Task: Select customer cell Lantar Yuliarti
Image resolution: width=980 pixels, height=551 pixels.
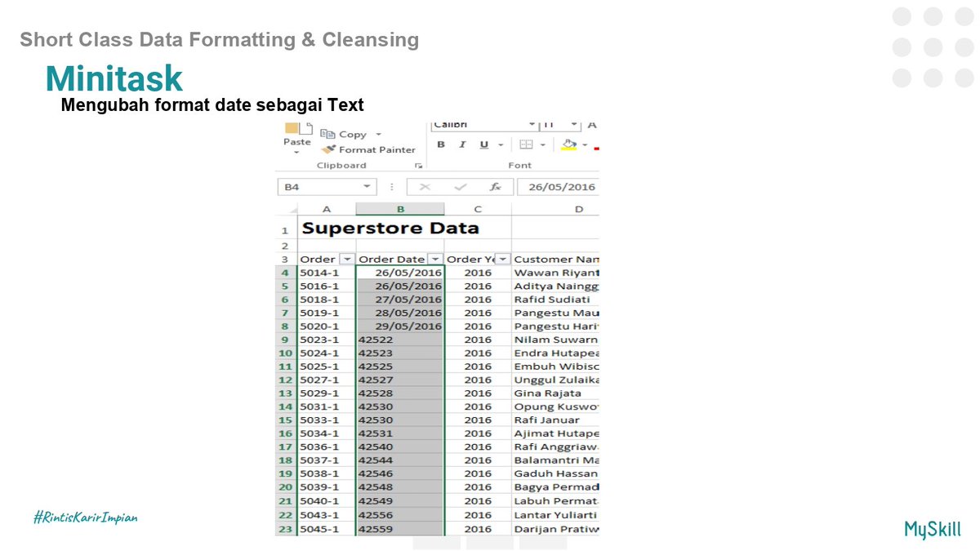Action: tap(555, 515)
